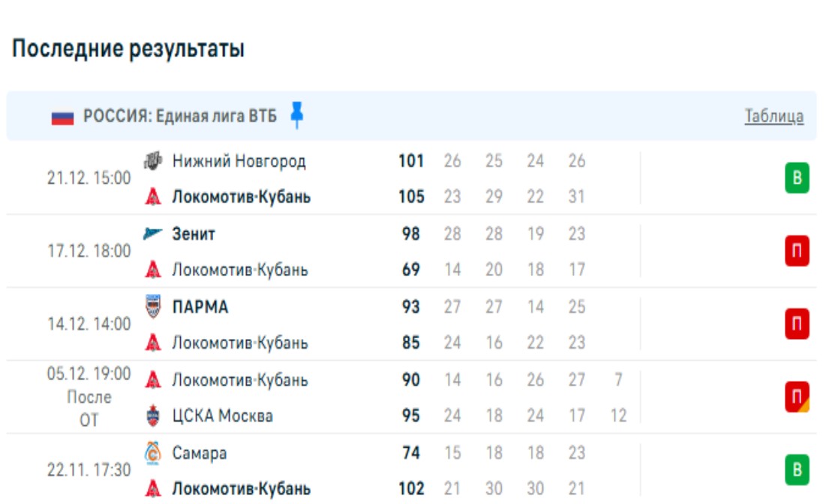Select the ПАРМА team name
The height and width of the screenshot is (504, 829).
pyautogui.click(x=200, y=307)
